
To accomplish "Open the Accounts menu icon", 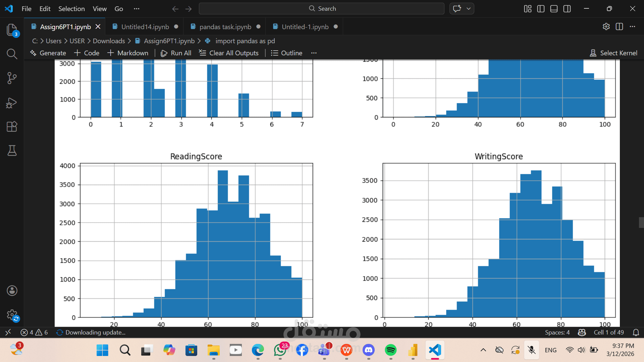I will click(x=12, y=291).
